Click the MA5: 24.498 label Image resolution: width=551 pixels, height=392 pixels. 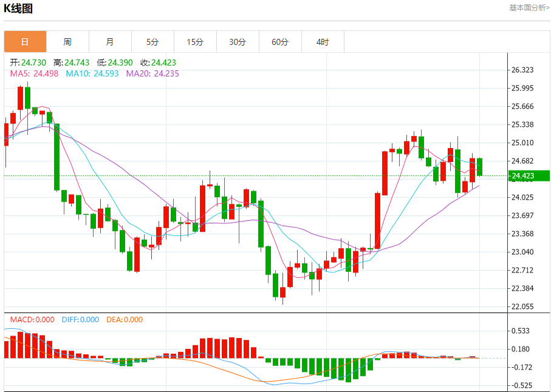(34, 73)
